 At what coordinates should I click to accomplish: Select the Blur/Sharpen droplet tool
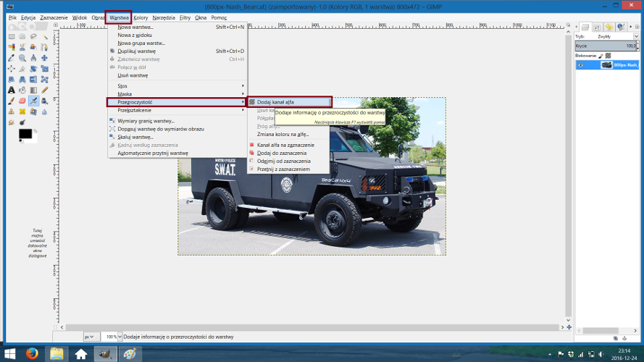click(x=44, y=111)
